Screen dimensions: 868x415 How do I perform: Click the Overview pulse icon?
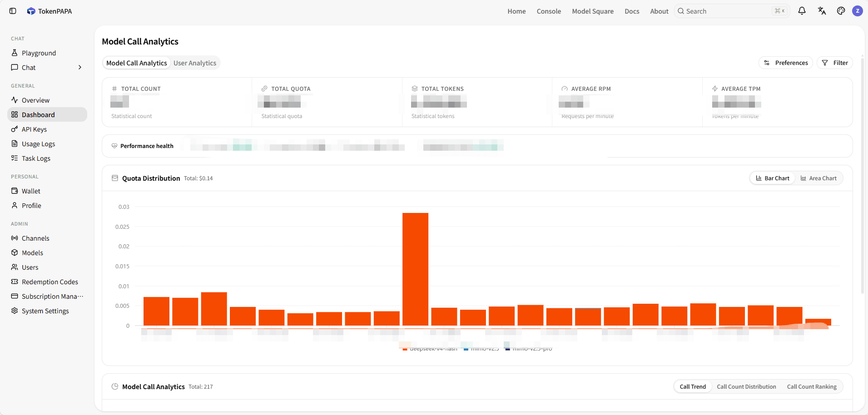(15, 100)
